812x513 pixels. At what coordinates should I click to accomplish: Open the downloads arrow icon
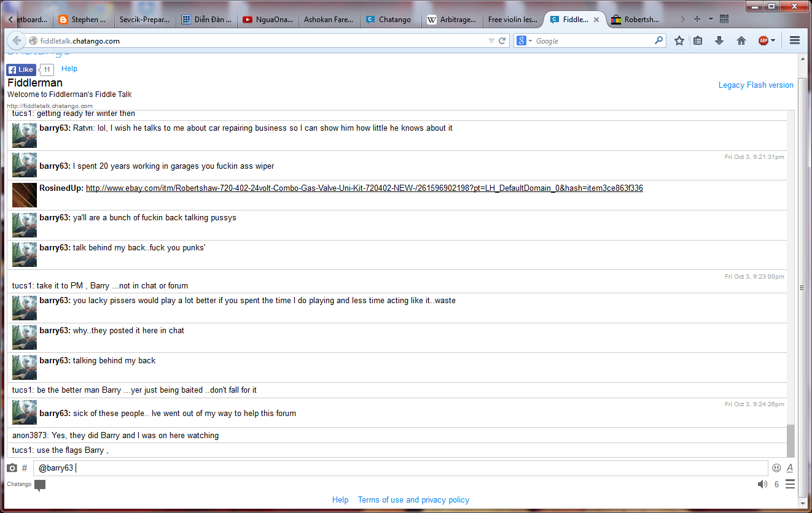point(719,40)
